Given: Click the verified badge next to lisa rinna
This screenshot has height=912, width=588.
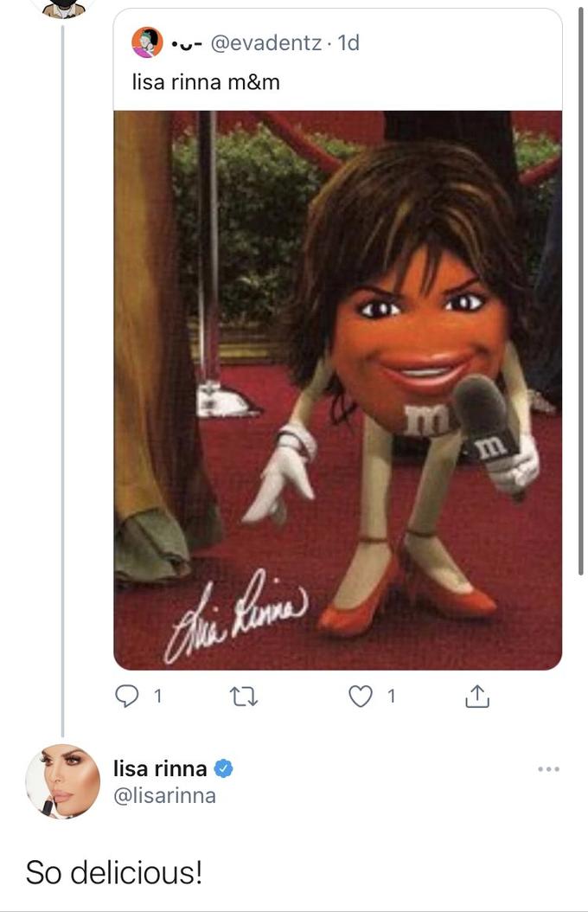Looking at the screenshot, I should (223, 768).
